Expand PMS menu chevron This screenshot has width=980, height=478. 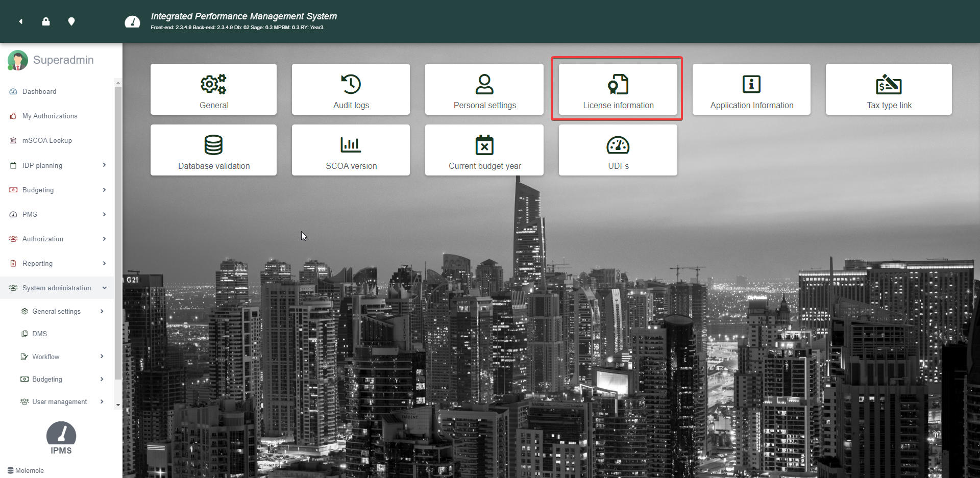tap(104, 214)
